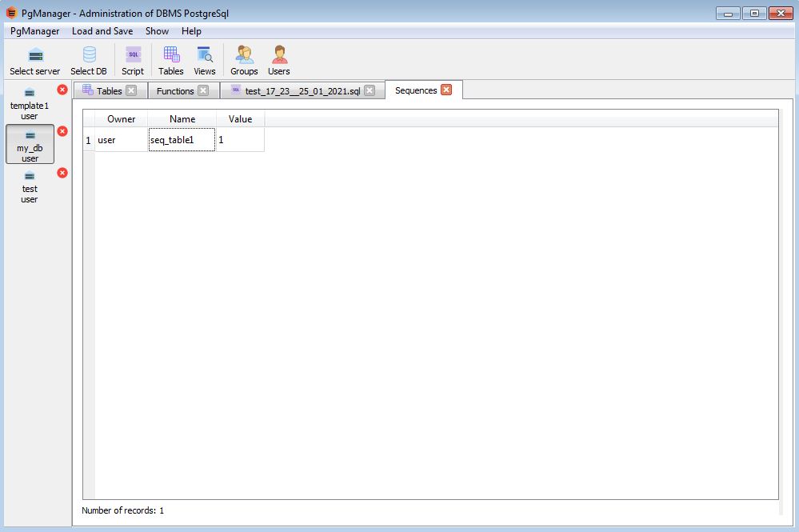Viewport: 799px width, 532px height.
Task: Close the Functions tab
Action: [x=203, y=90]
